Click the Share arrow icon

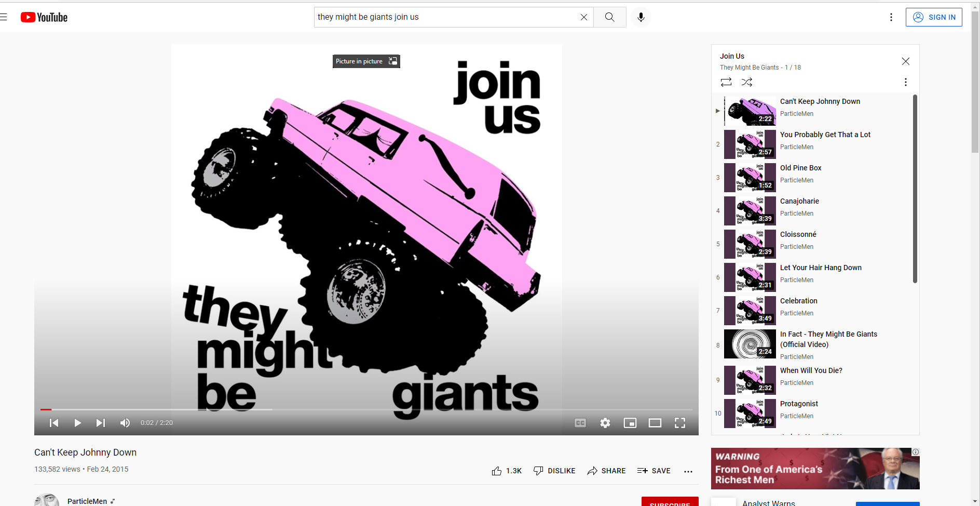[x=592, y=471]
